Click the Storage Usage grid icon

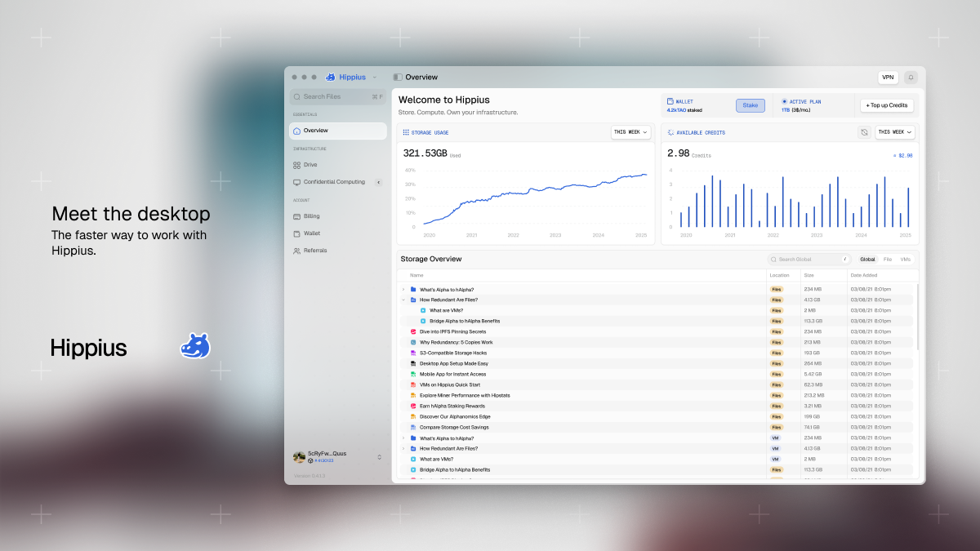pos(406,132)
